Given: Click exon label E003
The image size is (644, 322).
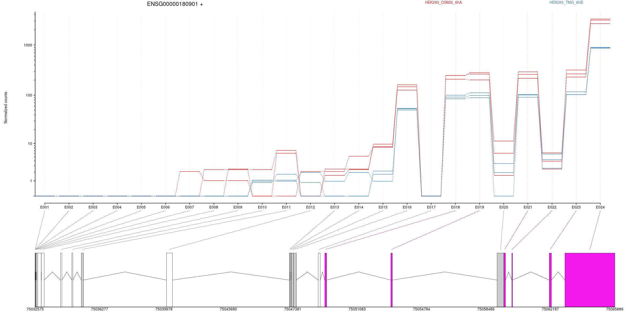Looking at the screenshot, I should coord(93,207).
